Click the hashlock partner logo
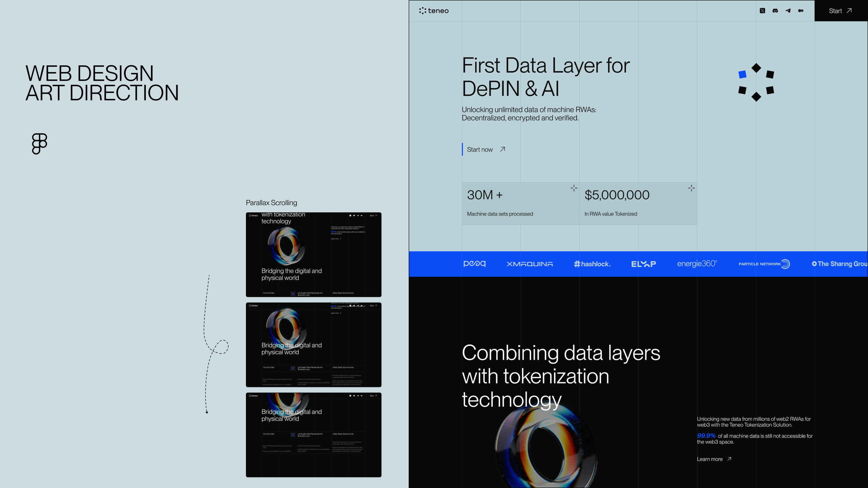The width and height of the screenshot is (868, 488). pyautogui.click(x=592, y=264)
